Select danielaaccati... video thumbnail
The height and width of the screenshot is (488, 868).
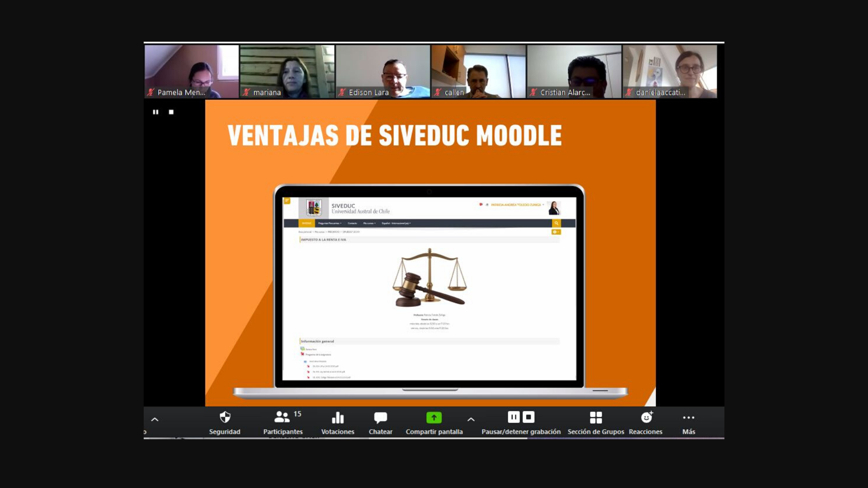click(x=670, y=71)
